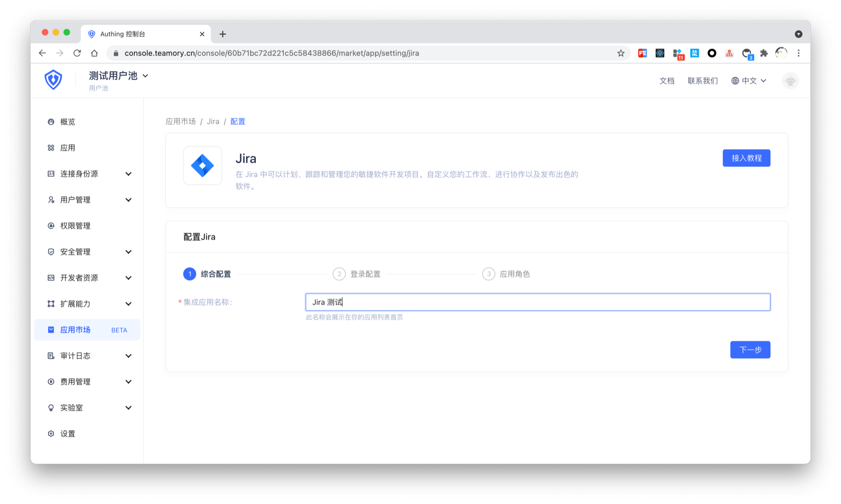Click the Authing shield logo

[x=53, y=80]
